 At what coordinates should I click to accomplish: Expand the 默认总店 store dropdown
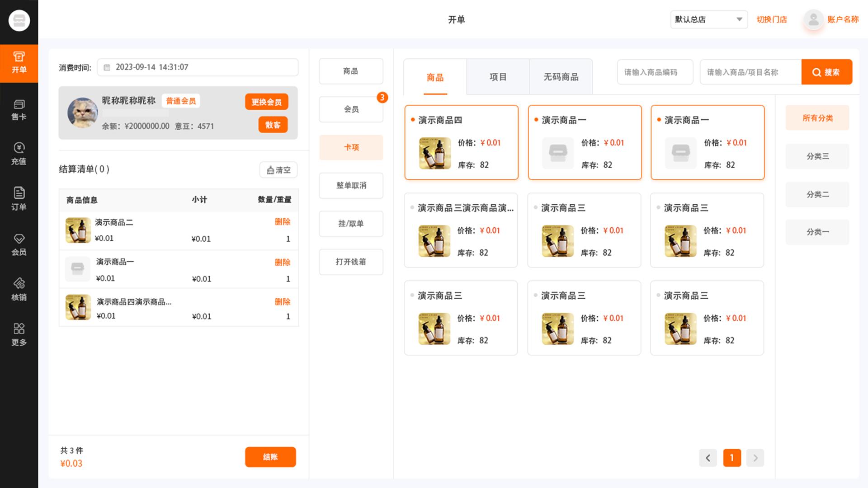tap(708, 19)
